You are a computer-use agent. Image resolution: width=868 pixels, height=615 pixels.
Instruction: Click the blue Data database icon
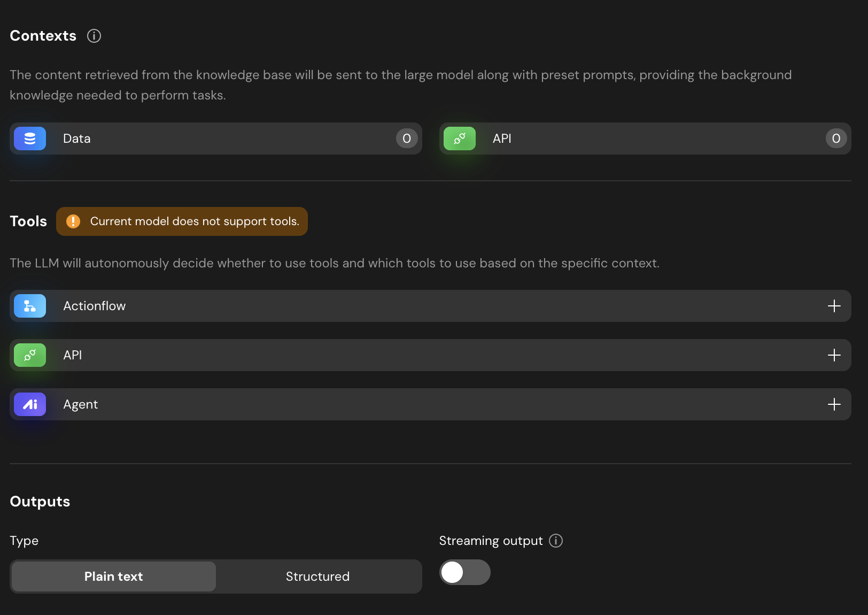pos(30,139)
